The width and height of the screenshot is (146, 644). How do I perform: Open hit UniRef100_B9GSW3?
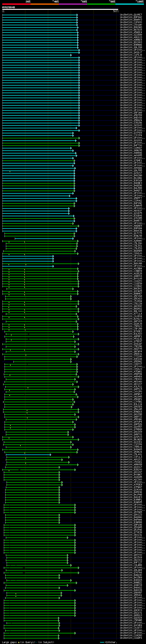[131, 27]
